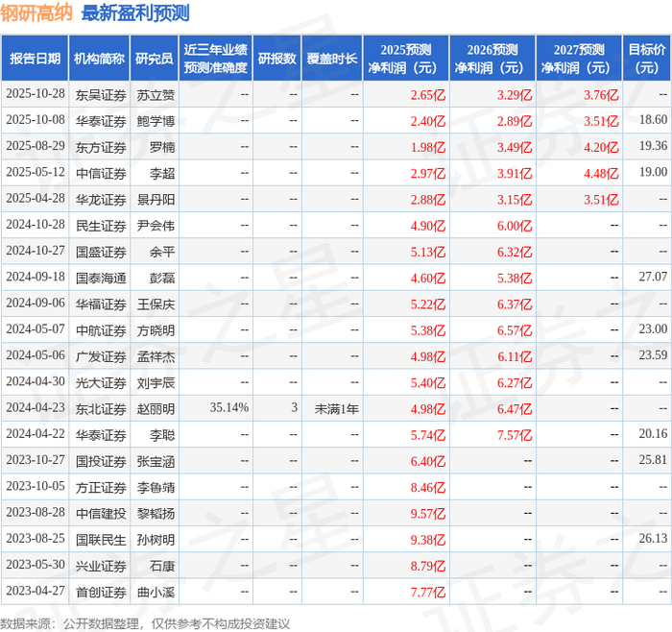Screen dimensions: 672x632
Task: Click the 3.15亿 forecast value
Action: [x=515, y=200]
